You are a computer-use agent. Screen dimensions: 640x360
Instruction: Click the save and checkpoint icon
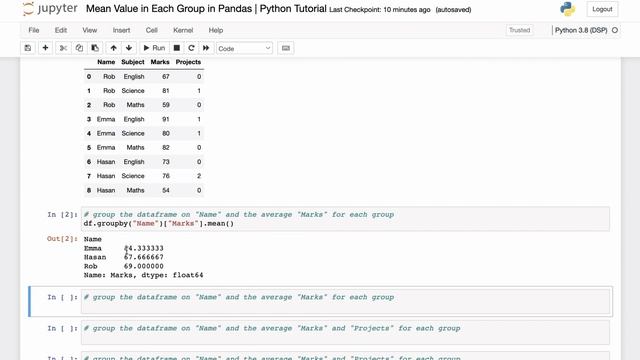pos(28,48)
